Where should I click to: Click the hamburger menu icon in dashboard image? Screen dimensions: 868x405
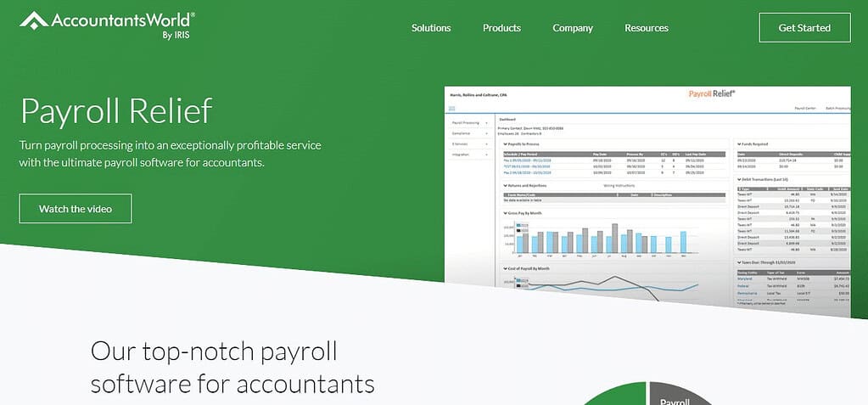[451, 109]
